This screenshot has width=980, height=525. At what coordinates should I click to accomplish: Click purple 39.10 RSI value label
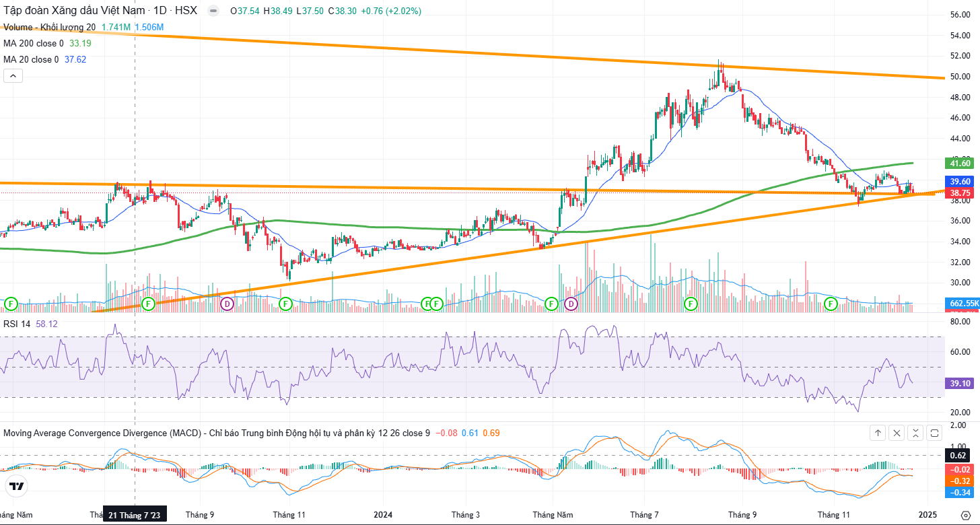pyautogui.click(x=960, y=383)
